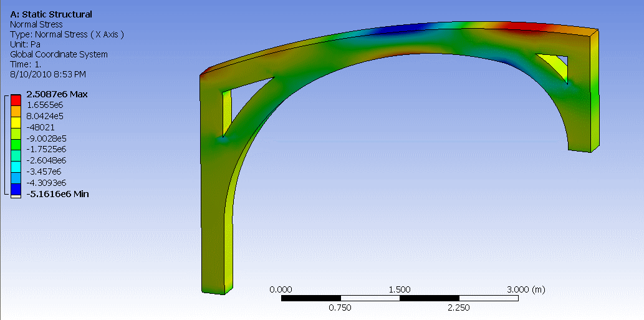
Task: Click the -3.457e6 legend value
Action: (x=44, y=172)
